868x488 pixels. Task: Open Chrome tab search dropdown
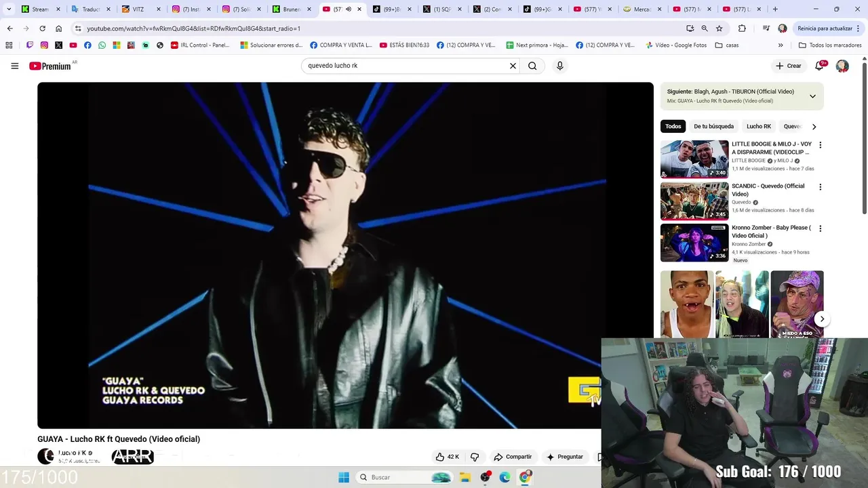9,9
